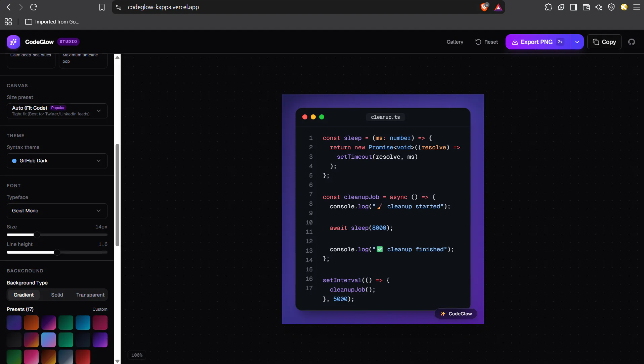Select the Transparent background type

90,295
